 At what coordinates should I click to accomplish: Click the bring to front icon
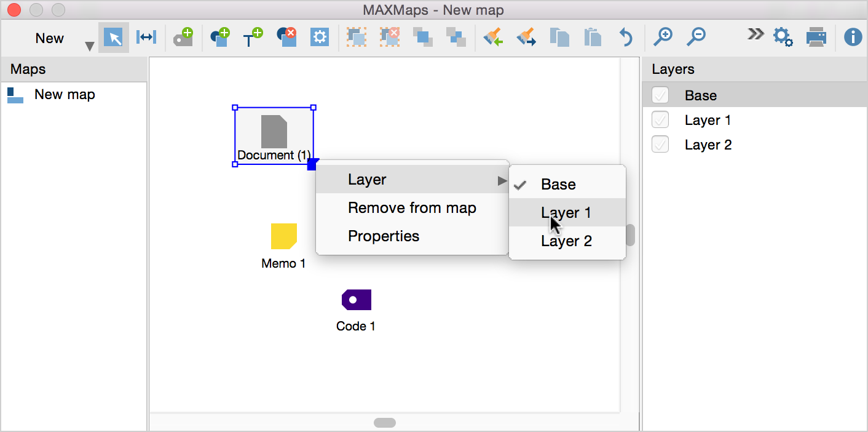(423, 38)
